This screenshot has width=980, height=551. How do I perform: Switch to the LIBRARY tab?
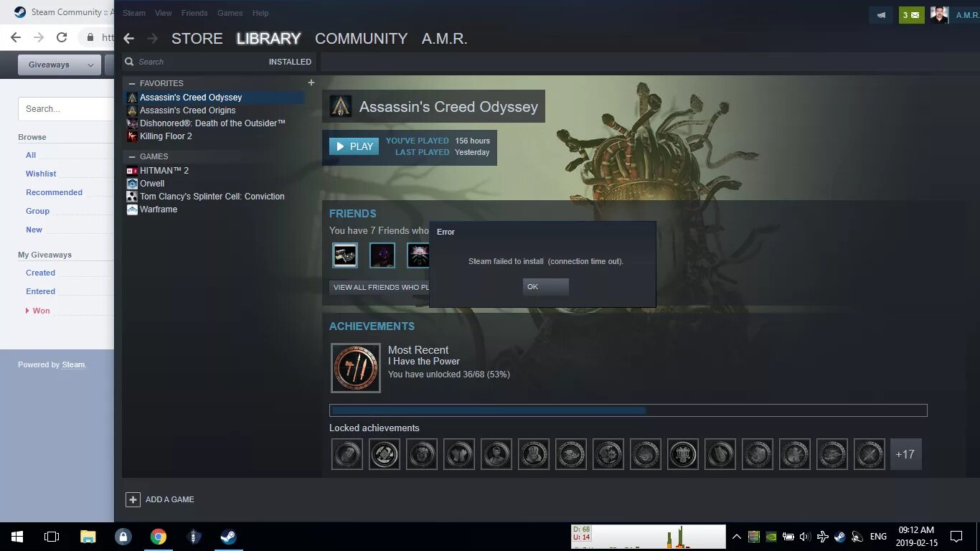269,39
